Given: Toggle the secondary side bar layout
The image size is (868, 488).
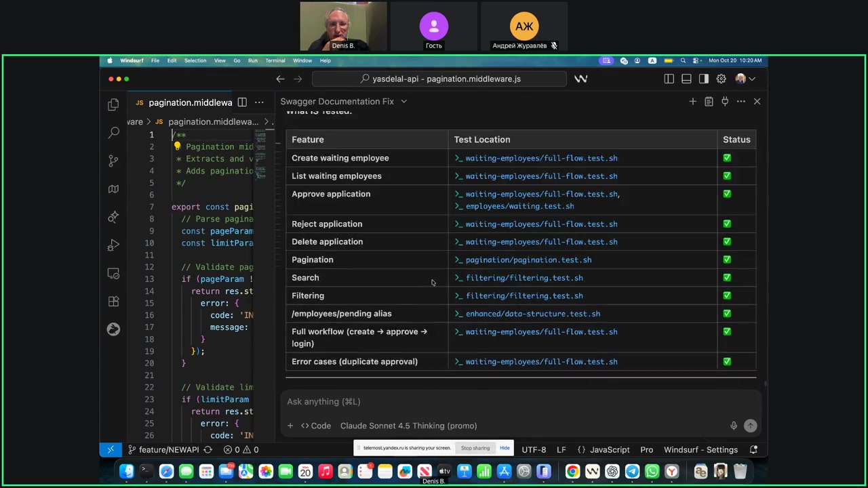Looking at the screenshot, I should pos(704,79).
